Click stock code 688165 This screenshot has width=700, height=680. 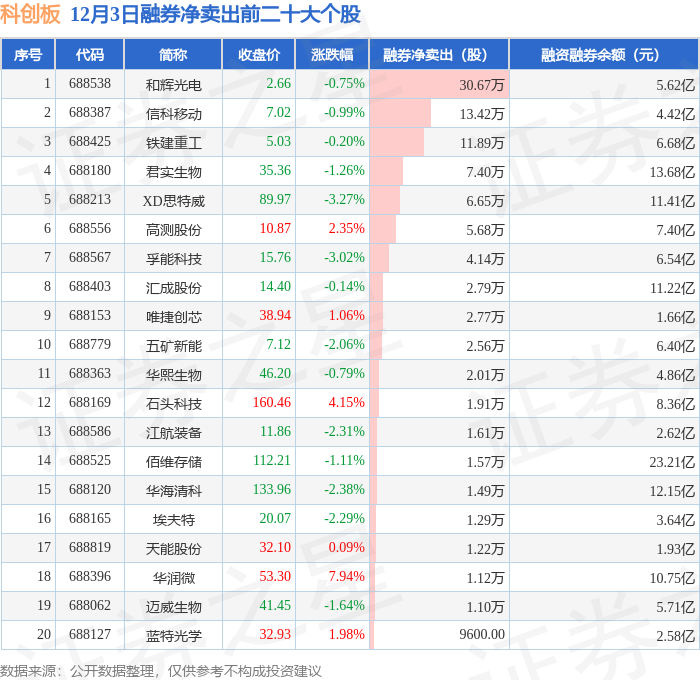(89, 519)
